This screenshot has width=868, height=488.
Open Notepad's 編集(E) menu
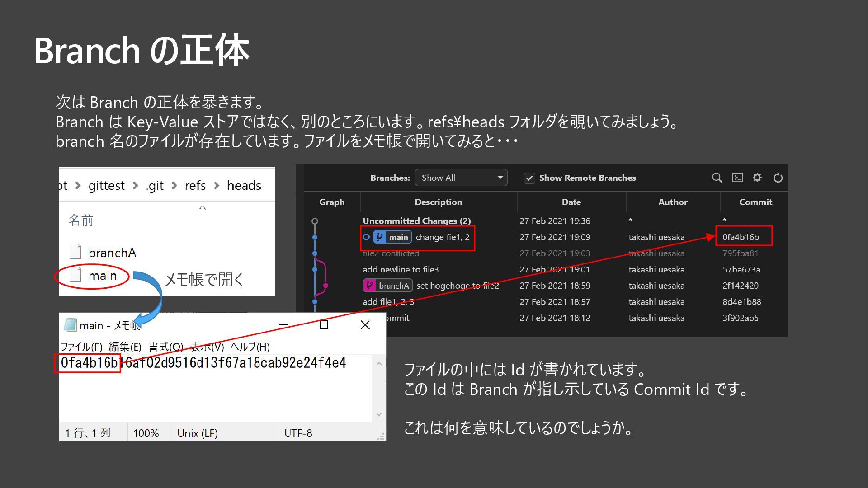click(x=125, y=347)
